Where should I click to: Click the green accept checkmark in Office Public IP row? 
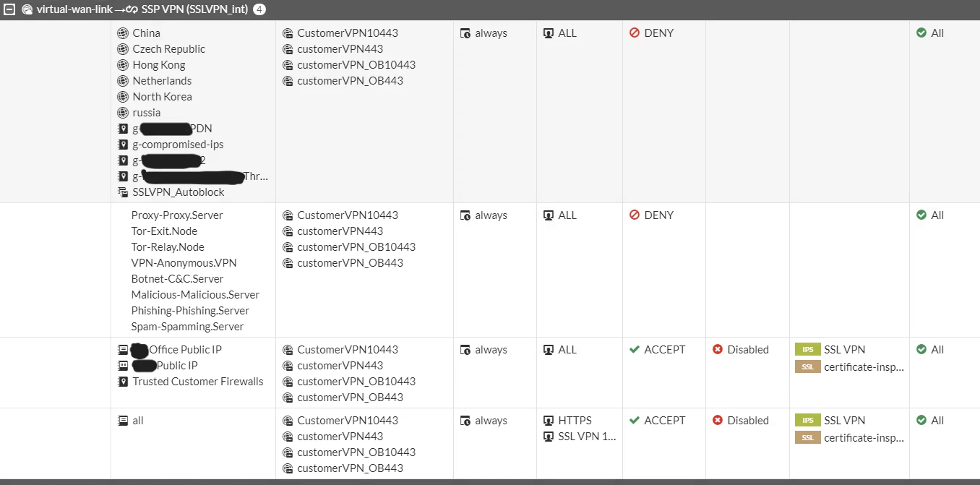(635, 350)
